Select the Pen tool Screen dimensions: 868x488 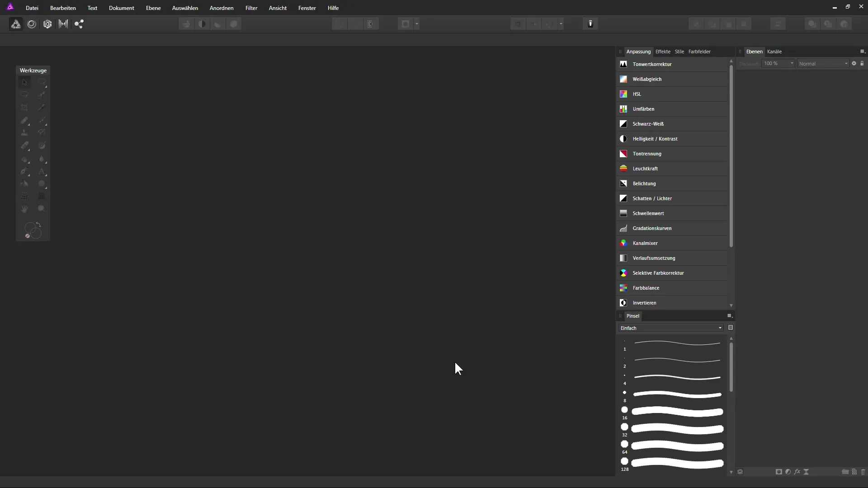24,171
